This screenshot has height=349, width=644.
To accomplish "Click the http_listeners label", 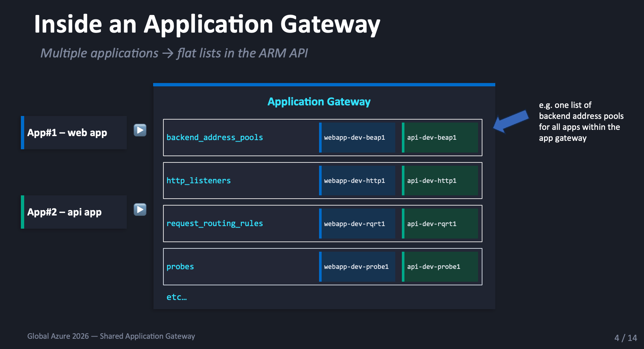I will (x=199, y=181).
